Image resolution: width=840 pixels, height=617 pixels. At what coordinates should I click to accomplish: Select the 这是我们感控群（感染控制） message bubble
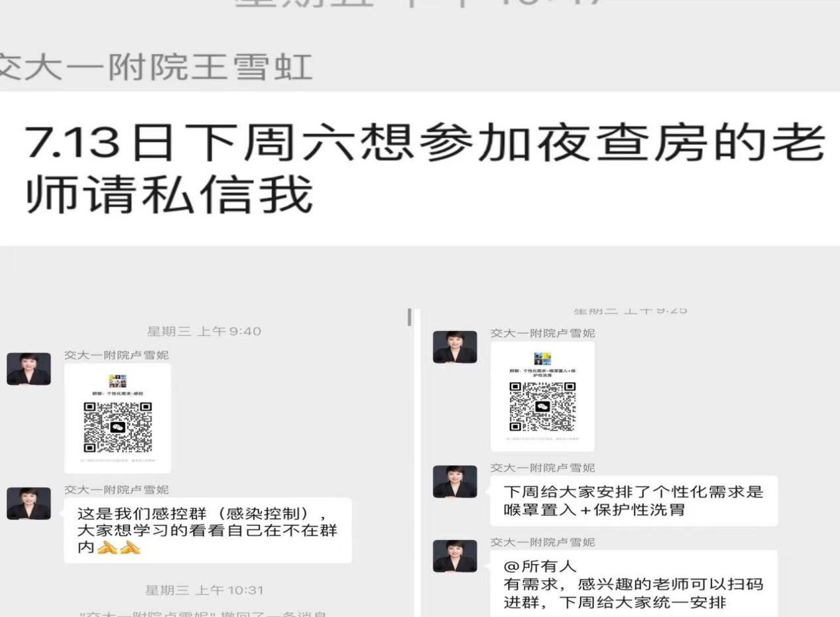coord(208,531)
